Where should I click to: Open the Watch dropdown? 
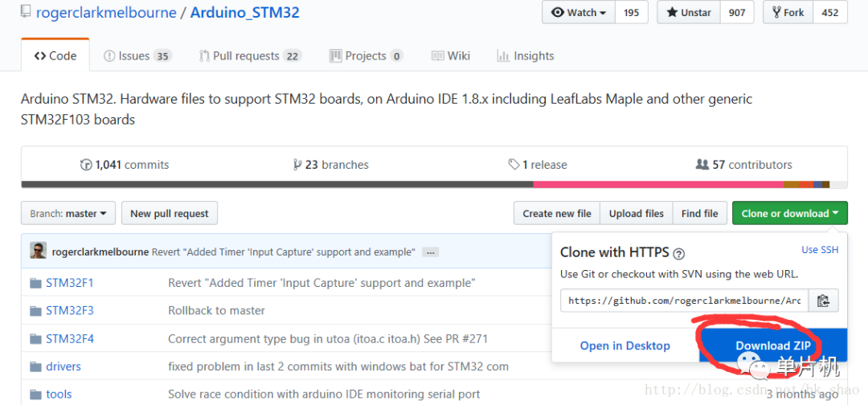coord(579,12)
